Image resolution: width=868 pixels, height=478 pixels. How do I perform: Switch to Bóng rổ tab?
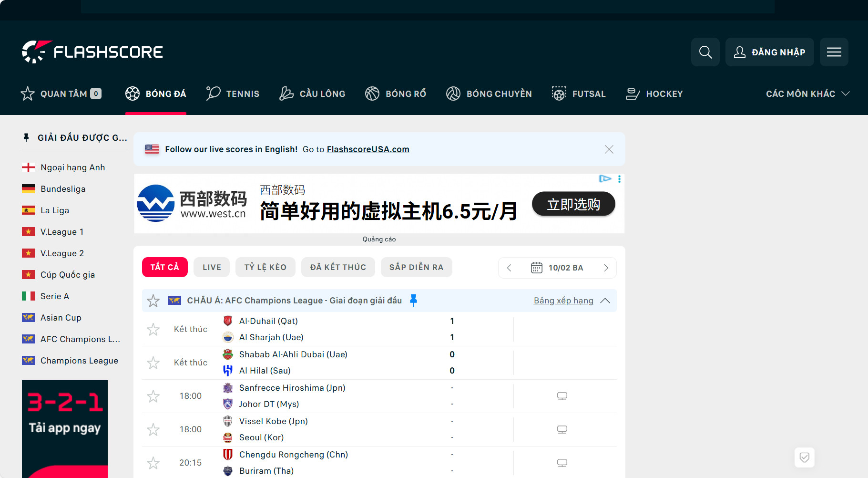(396, 94)
